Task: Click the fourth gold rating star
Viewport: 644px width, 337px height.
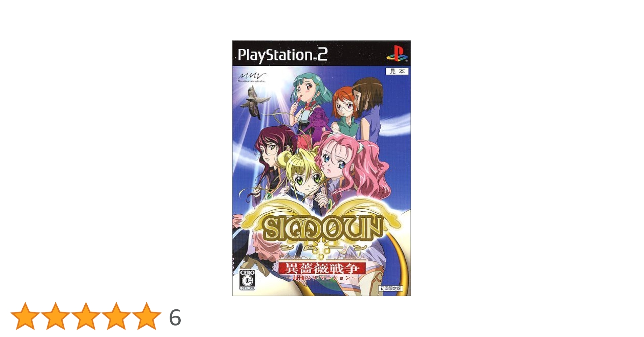Action: [116, 316]
